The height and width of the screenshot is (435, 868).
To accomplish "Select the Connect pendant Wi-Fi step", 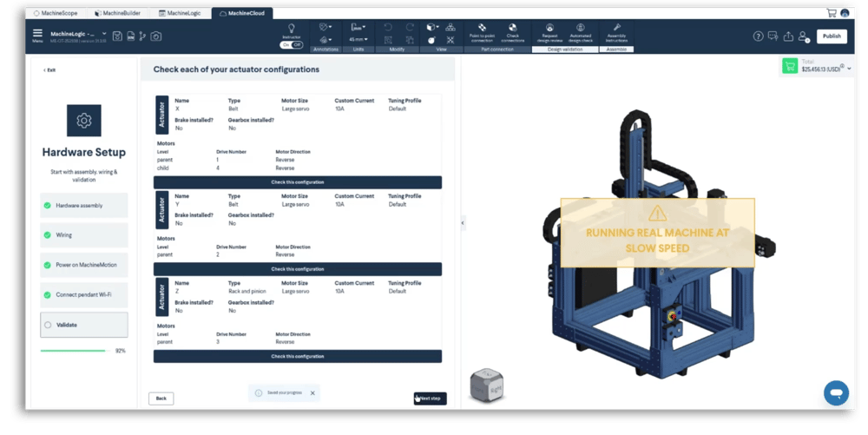I will click(84, 295).
